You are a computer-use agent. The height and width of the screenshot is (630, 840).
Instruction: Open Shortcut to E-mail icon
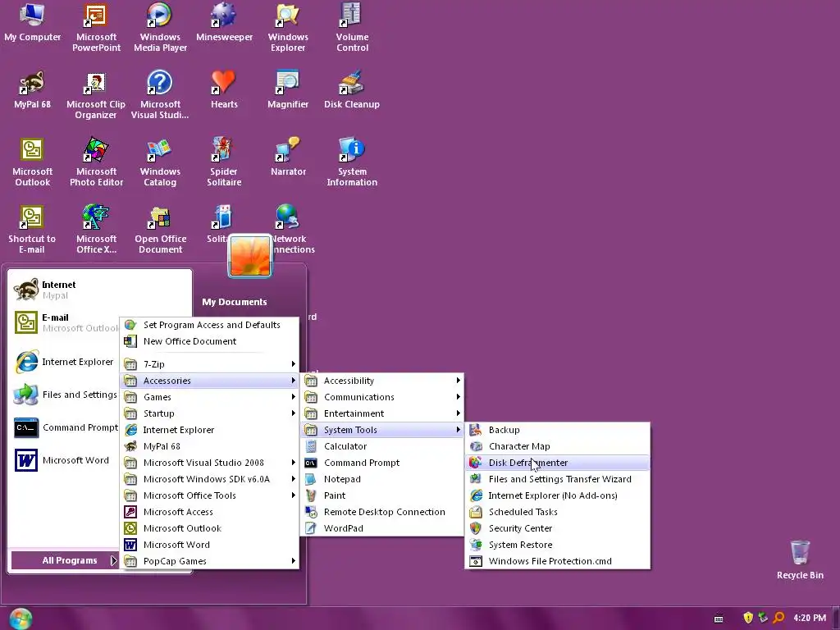tap(32, 230)
